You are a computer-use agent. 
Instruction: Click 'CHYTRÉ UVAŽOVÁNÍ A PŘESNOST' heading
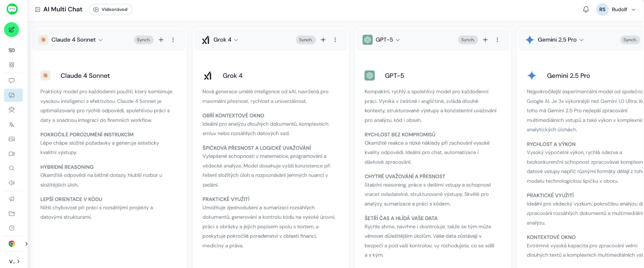coord(405,177)
